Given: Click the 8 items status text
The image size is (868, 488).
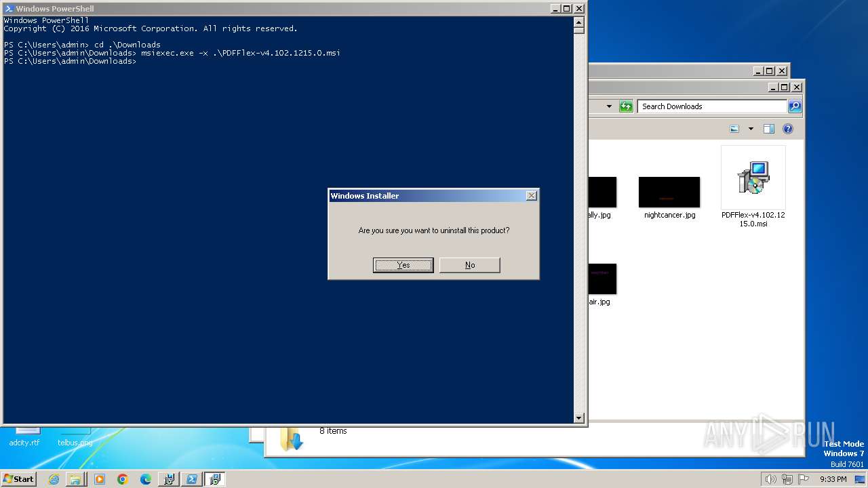Looking at the screenshot, I should tap(333, 431).
